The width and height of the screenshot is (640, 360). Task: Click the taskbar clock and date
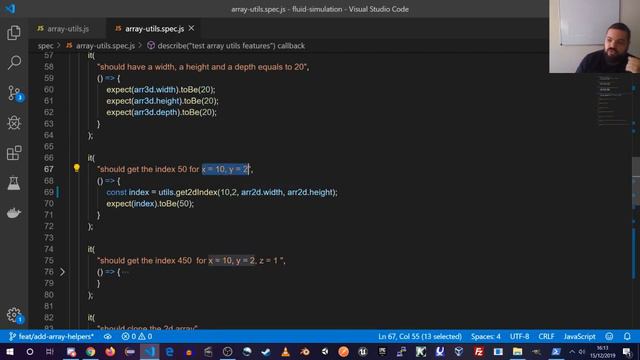tap(602, 351)
